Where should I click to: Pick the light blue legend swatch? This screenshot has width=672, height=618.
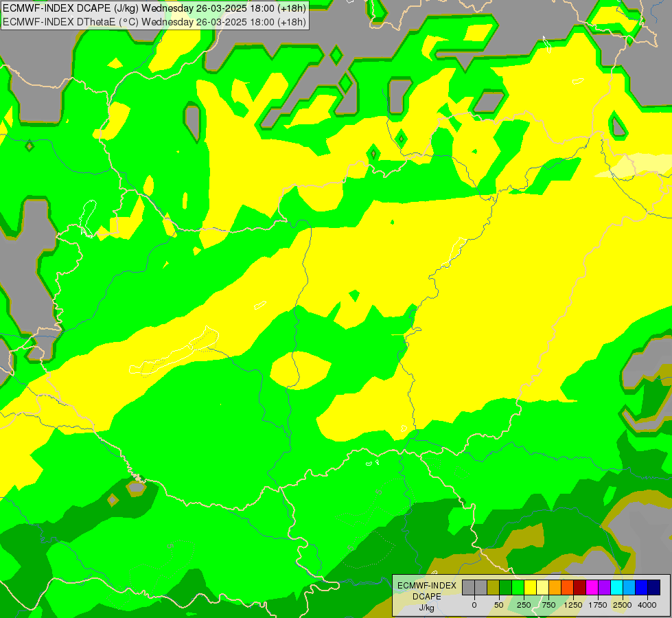[x=629, y=587]
